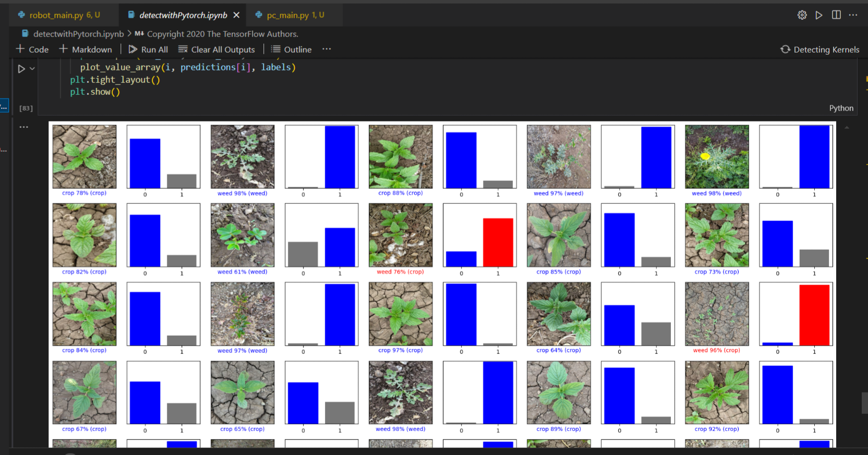Open the notebook Outline view

pyautogui.click(x=291, y=50)
